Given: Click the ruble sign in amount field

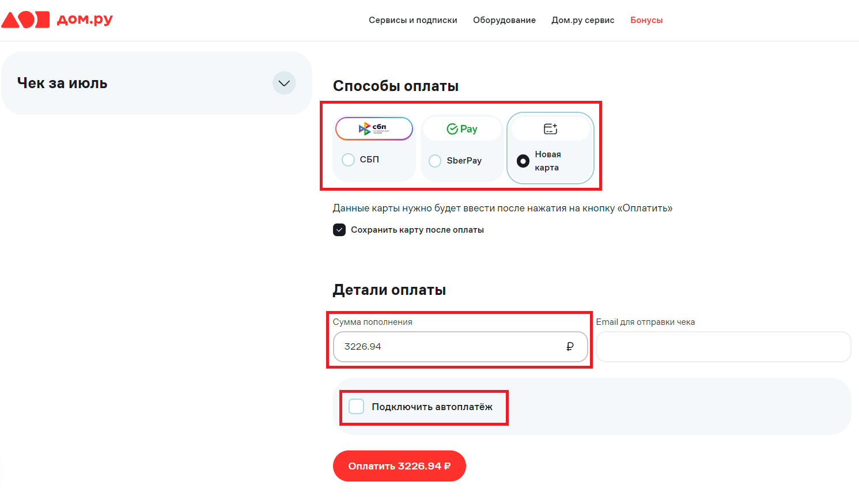Looking at the screenshot, I should pos(570,346).
